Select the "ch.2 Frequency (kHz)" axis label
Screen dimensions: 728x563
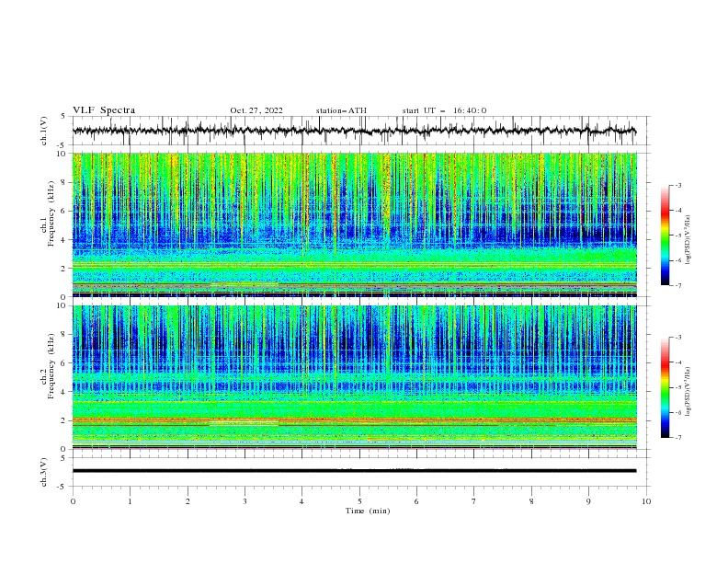[x=48, y=365]
